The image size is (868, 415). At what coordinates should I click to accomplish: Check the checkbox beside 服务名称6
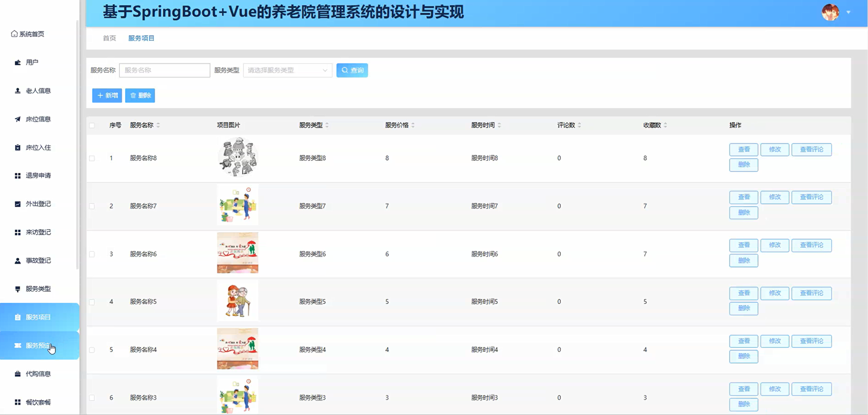click(x=92, y=254)
